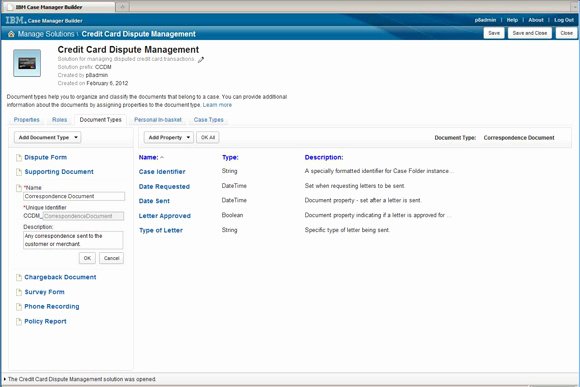Open the Learn more link
580x387 pixels.
[x=217, y=105]
